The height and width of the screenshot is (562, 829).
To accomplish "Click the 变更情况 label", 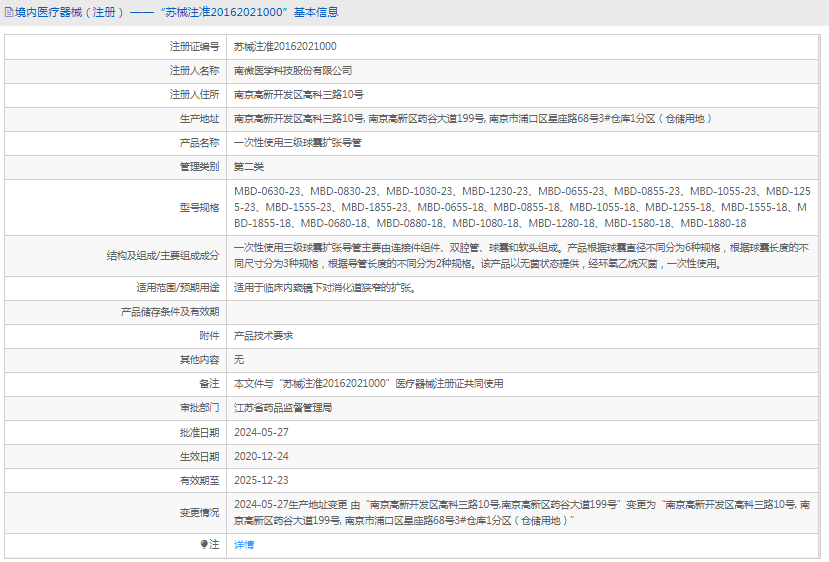I will (x=199, y=513).
